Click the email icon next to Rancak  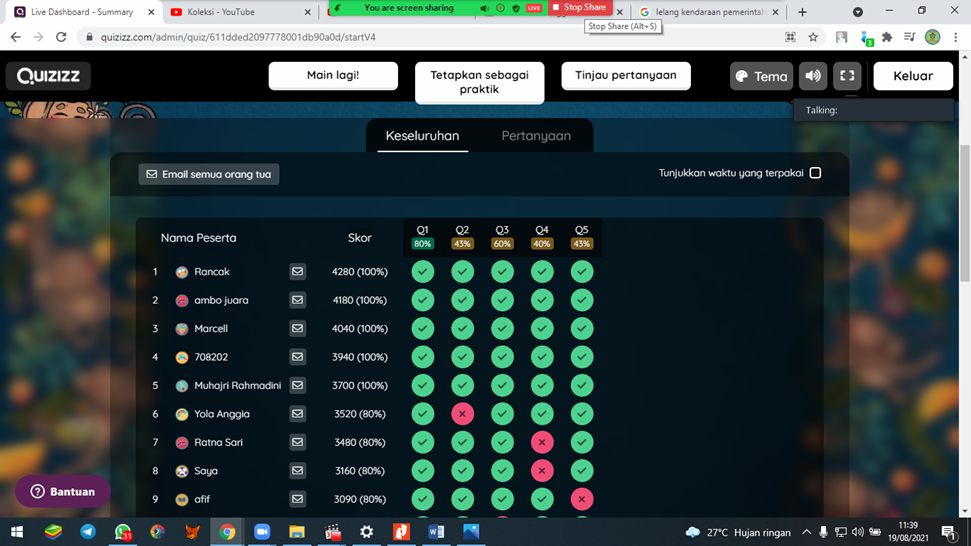pyautogui.click(x=297, y=271)
